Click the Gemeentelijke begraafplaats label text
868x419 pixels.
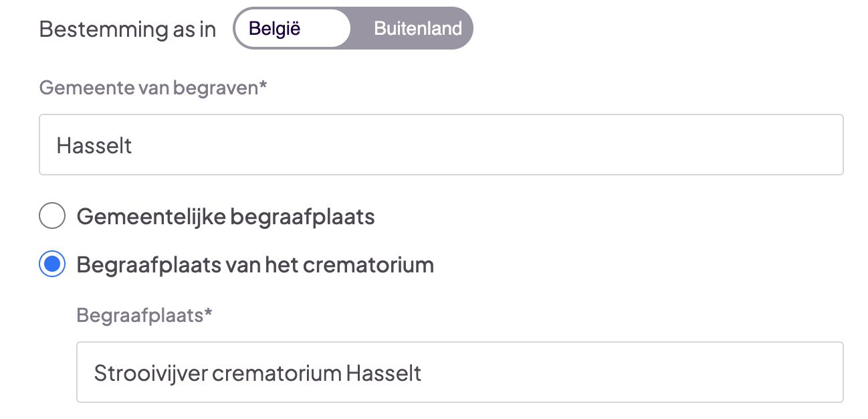click(225, 216)
